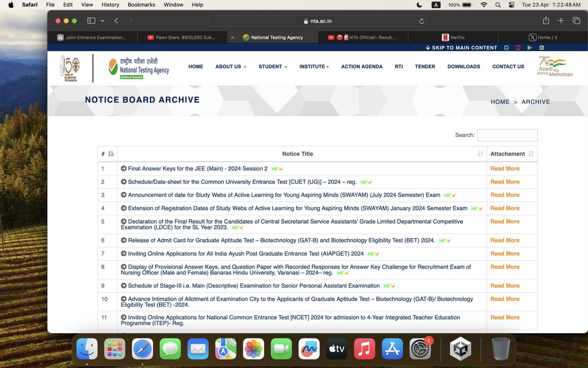Open Messages from the Dock

pyautogui.click(x=170, y=349)
